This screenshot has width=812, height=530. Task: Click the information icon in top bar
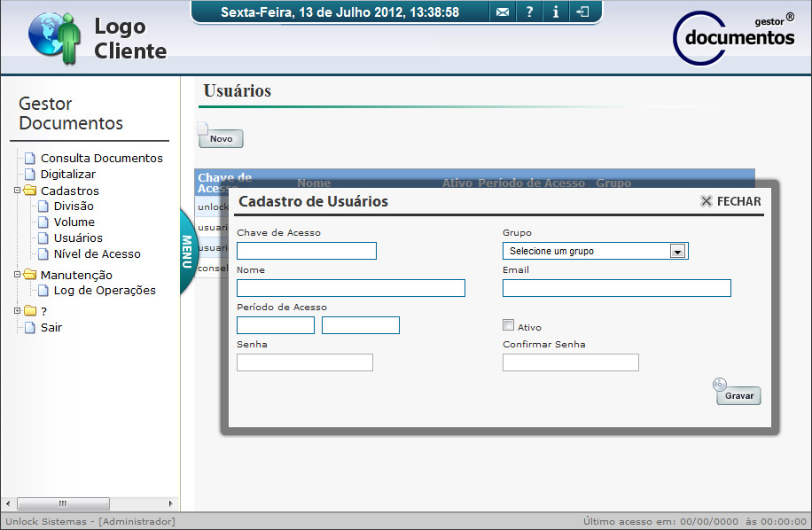(556, 12)
